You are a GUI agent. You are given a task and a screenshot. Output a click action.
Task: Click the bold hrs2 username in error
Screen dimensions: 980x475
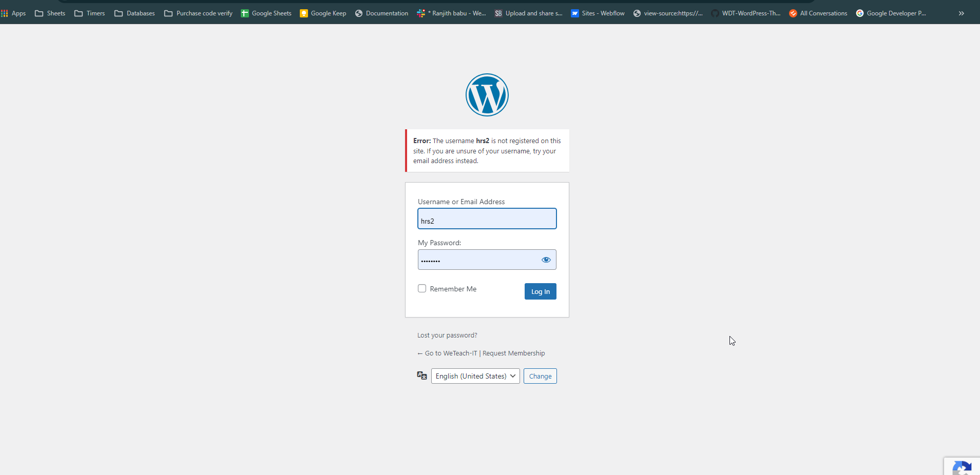[x=483, y=141]
